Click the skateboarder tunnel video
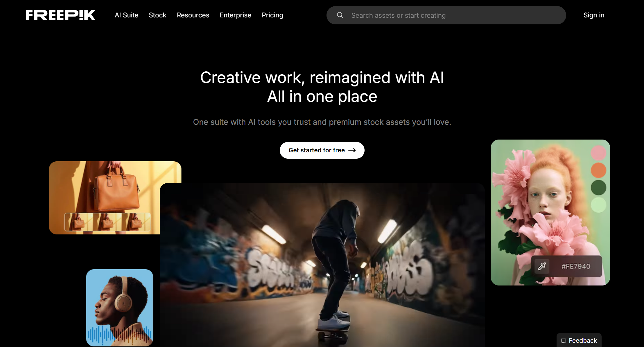The height and width of the screenshot is (347, 644). point(322,265)
